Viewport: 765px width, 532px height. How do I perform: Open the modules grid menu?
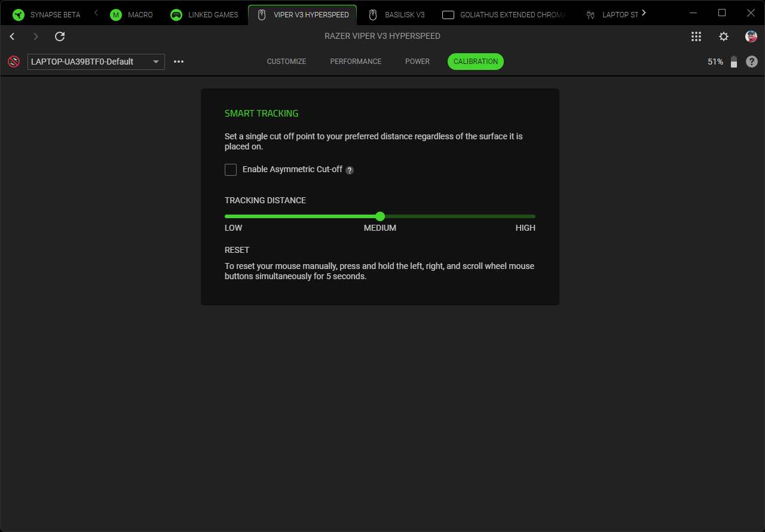696,36
